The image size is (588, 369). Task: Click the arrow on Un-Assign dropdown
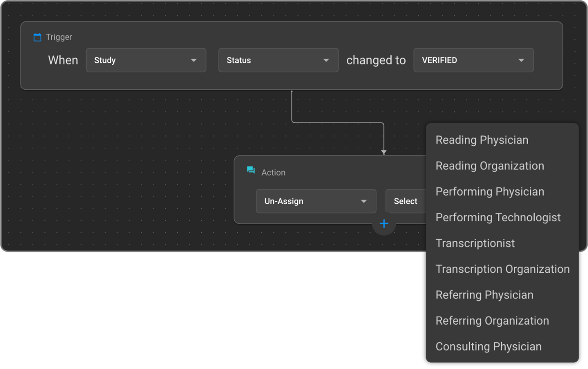[x=364, y=201]
